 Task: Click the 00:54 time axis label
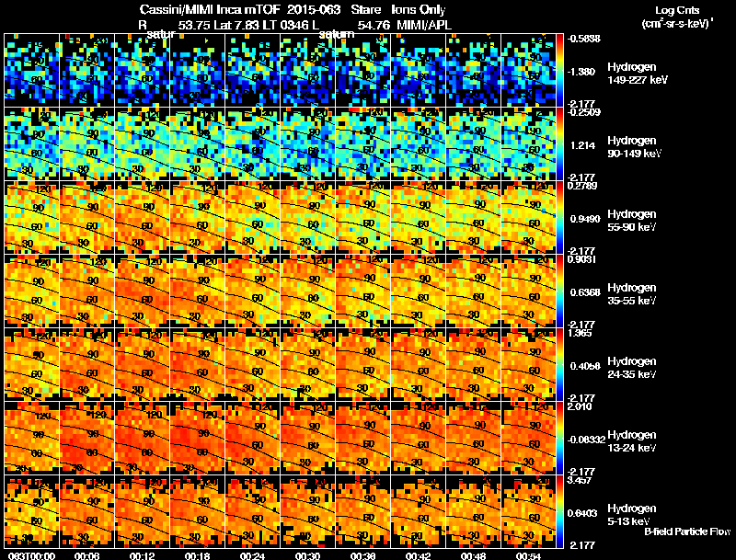coord(528,555)
